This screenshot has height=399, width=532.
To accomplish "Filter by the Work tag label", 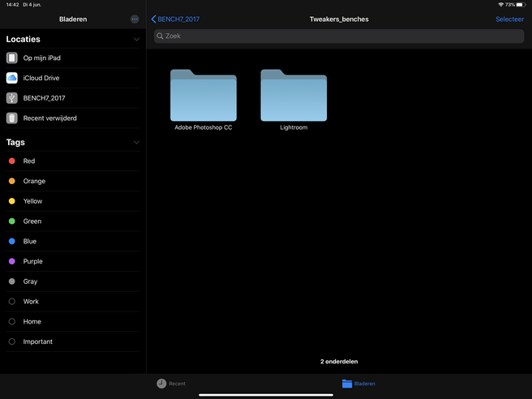I will [31, 302].
